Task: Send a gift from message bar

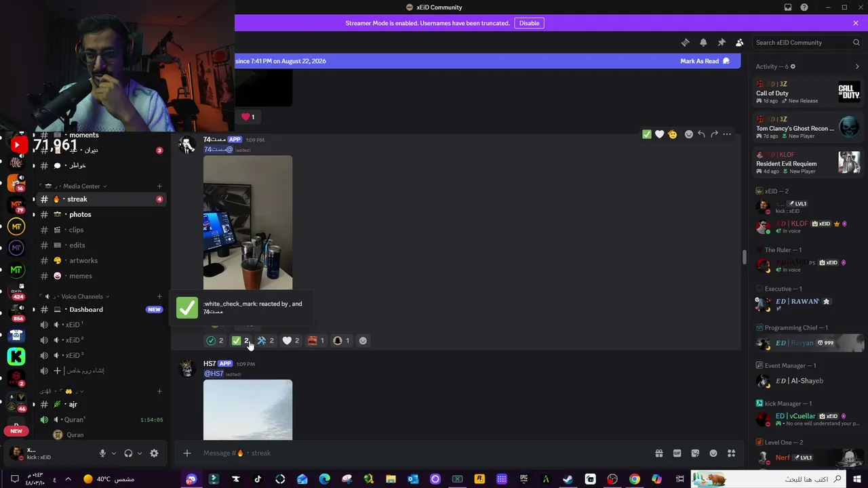Action: coord(658,453)
